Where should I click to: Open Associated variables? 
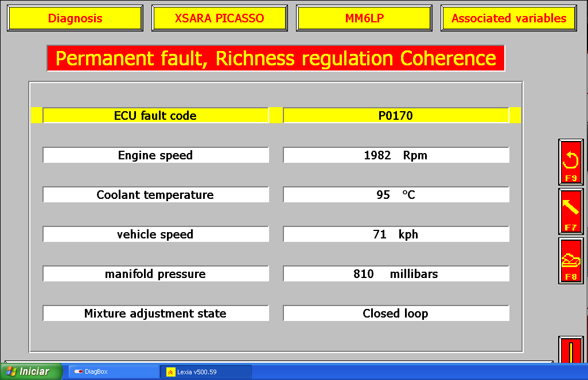click(x=509, y=18)
